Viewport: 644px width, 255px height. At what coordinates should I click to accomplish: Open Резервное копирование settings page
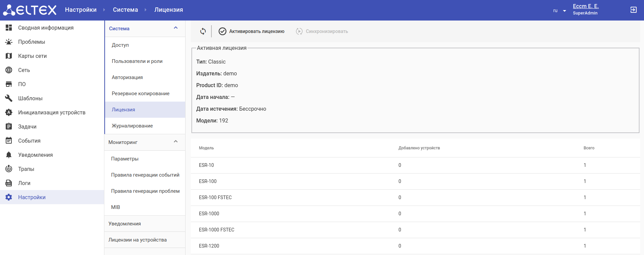click(x=140, y=94)
